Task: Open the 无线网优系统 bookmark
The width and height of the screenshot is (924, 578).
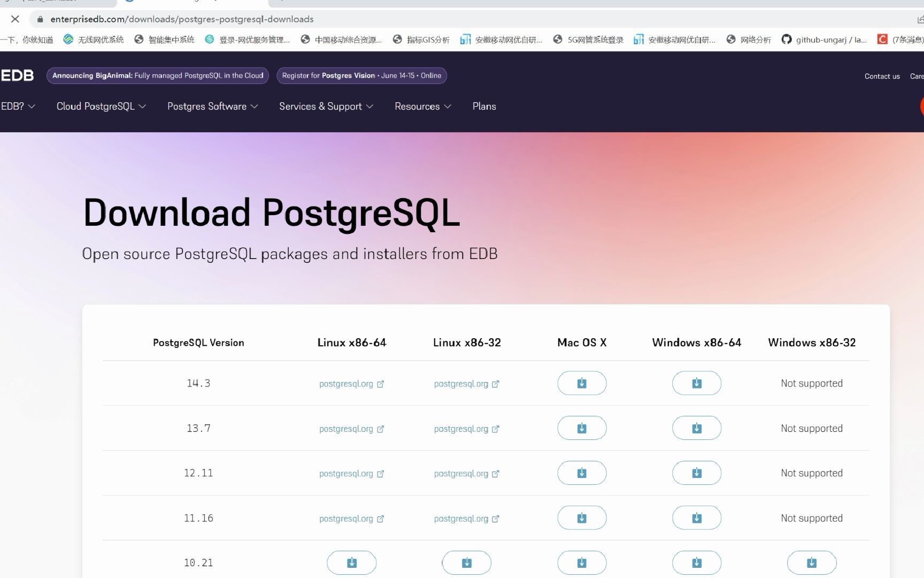Action: (x=94, y=40)
